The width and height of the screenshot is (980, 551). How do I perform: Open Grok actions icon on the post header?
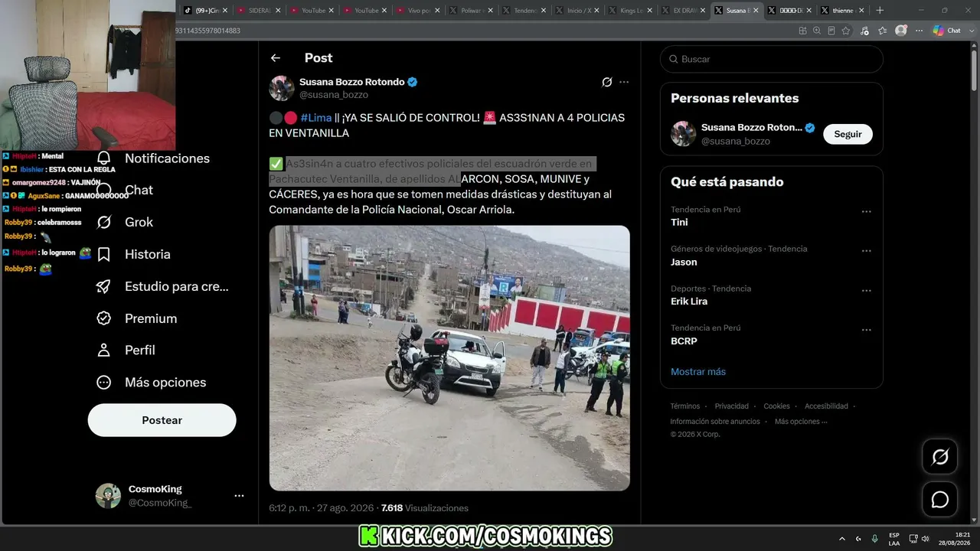click(607, 82)
